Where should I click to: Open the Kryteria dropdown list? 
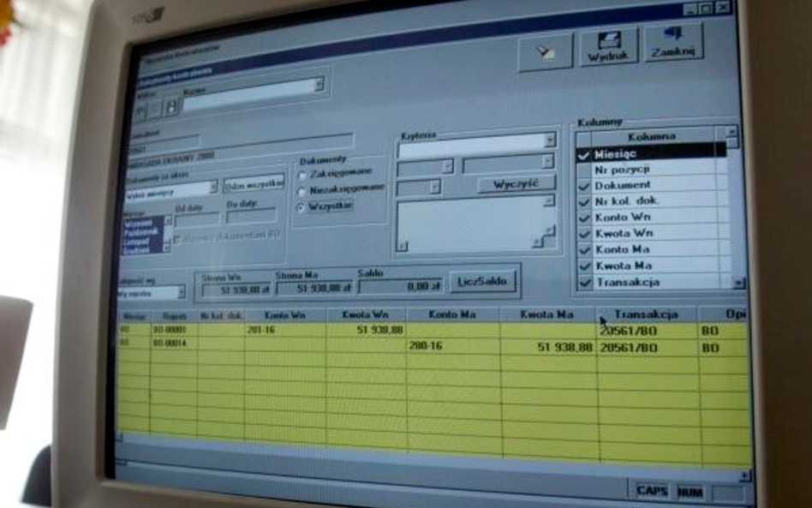(x=549, y=140)
